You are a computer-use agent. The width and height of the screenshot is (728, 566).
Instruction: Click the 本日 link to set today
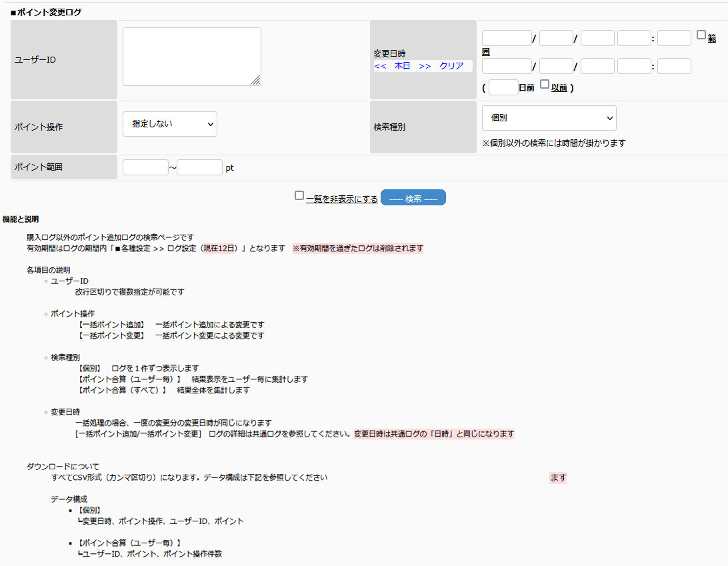[x=402, y=66]
